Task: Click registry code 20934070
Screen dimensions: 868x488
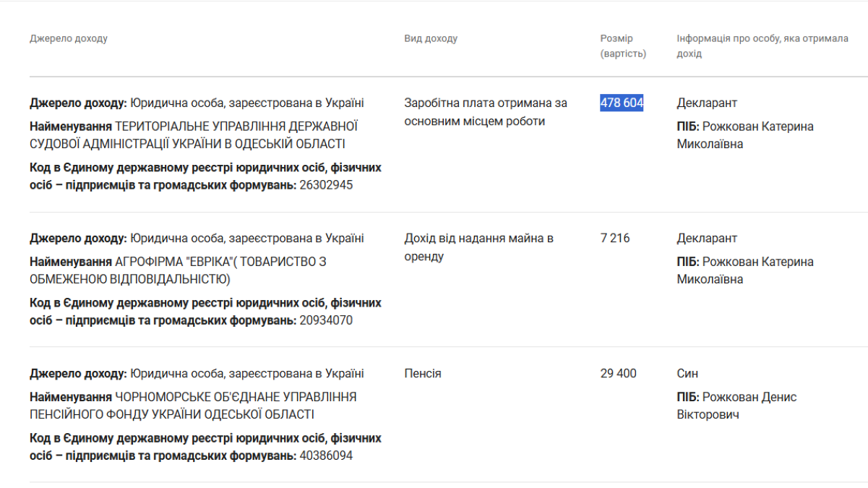Action: [x=326, y=320]
